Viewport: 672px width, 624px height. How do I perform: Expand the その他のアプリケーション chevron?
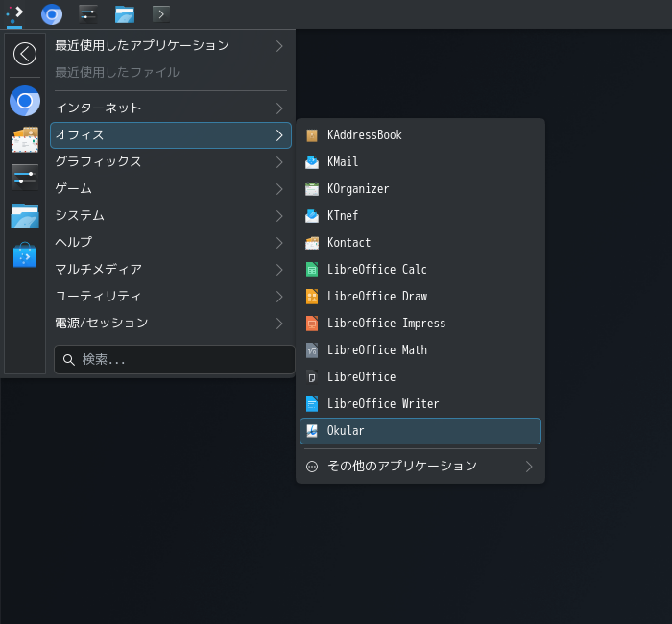coord(529,467)
